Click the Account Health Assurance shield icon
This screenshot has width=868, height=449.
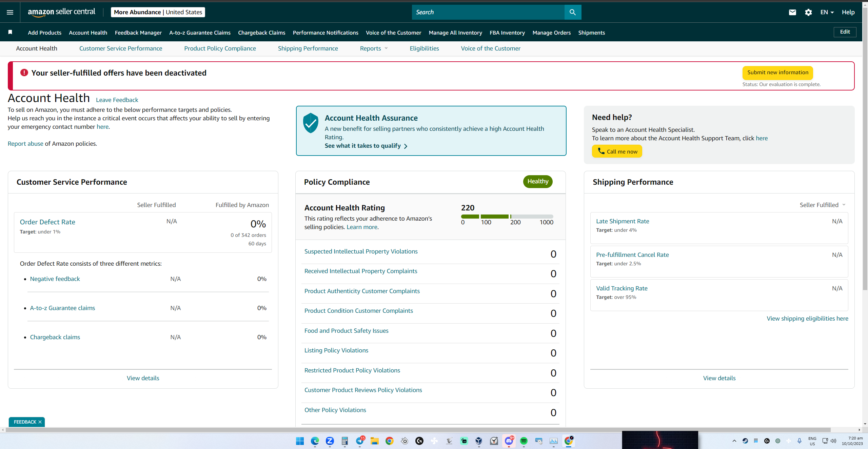[311, 123]
